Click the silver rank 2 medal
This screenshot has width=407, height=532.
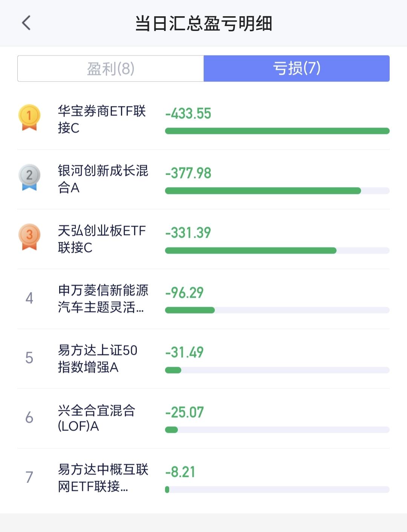point(29,177)
